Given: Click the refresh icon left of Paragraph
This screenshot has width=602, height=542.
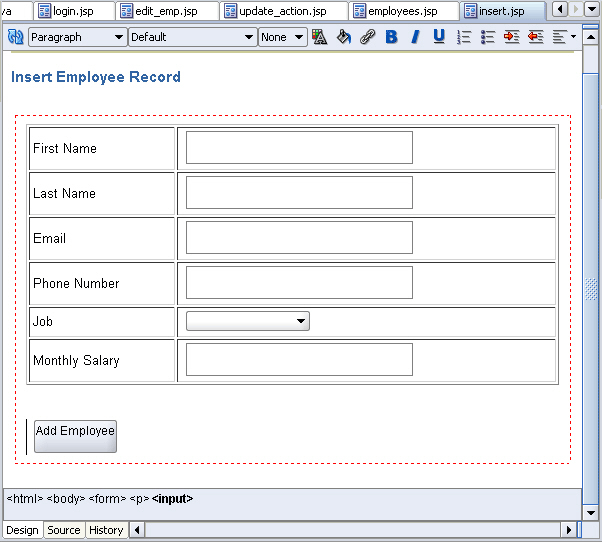Looking at the screenshot, I should click(x=15, y=37).
